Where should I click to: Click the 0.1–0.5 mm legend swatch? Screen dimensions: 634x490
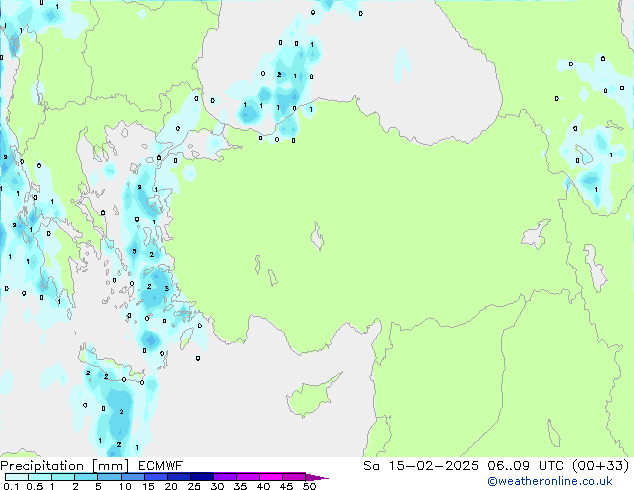click(x=17, y=477)
